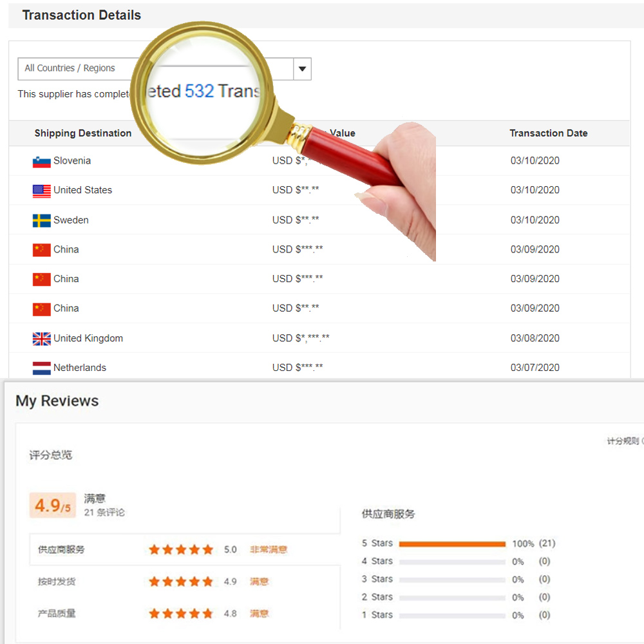This screenshot has height=644, width=644.
Task: Select the Shipping Destination column header
Action: (82, 133)
